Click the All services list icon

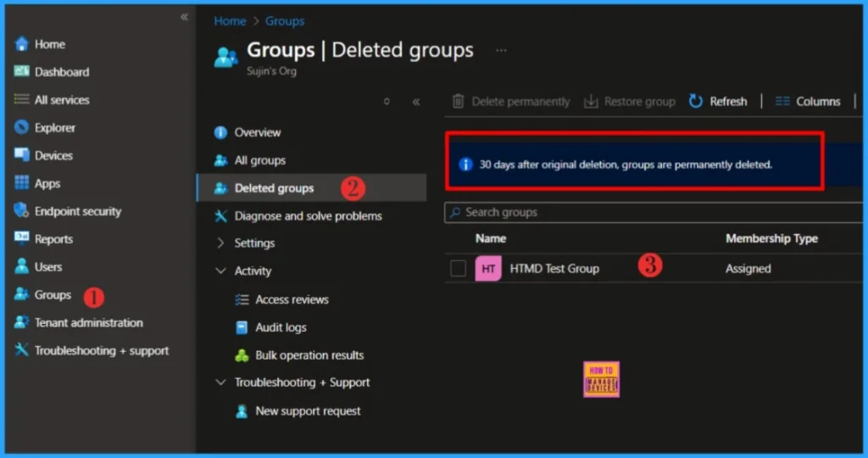click(21, 100)
